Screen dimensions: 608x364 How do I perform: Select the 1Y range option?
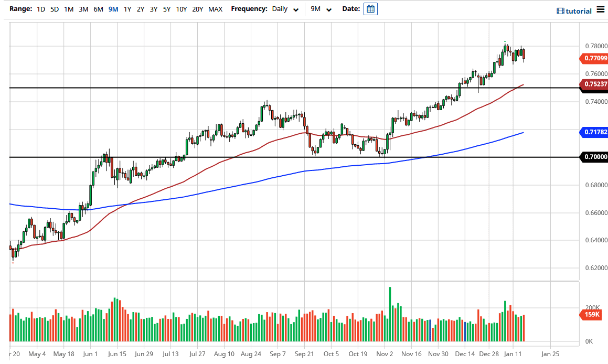coord(127,9)
